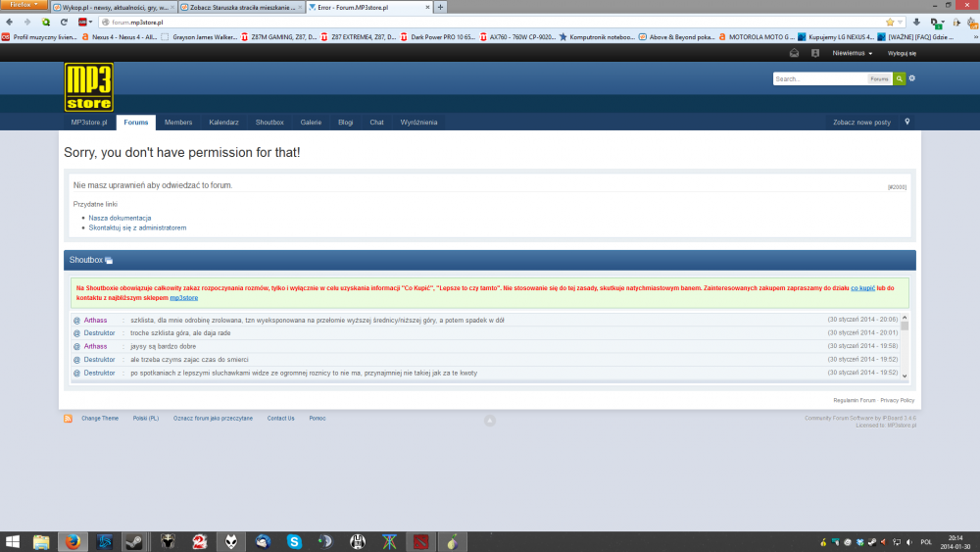Click the MP3 store logo
Viewport: 980px width, 552px height.
point(88,87)
